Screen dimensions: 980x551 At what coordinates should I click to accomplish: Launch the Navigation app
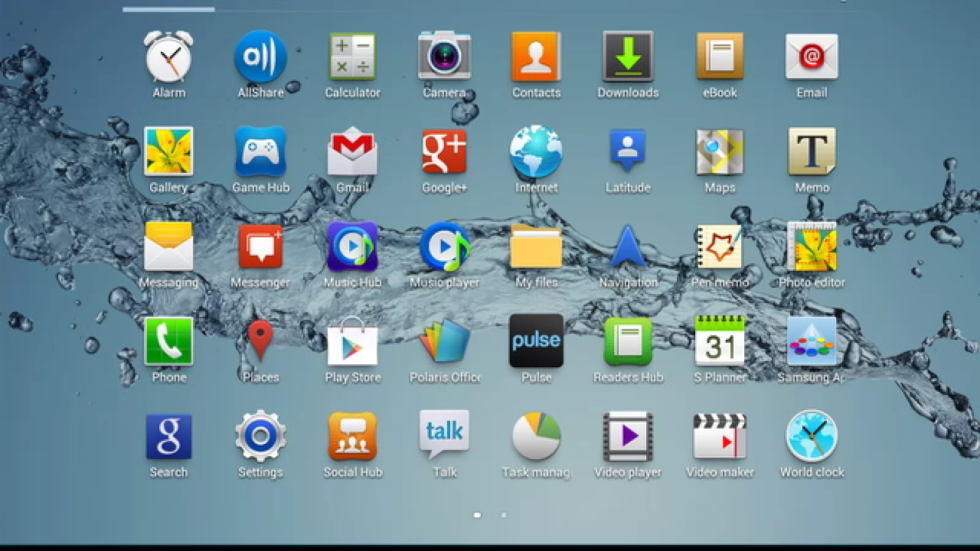628,246
